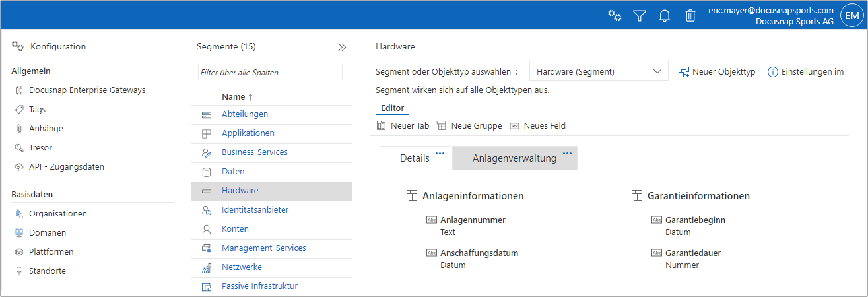Open the notifications bell icon

[665, 15]
